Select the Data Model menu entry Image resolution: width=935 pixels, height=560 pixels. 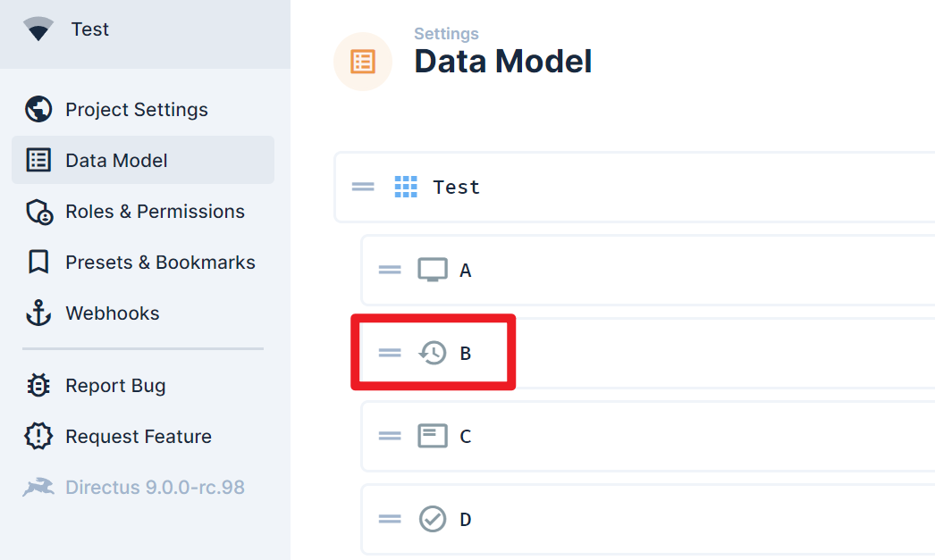(x=116, y=160)
